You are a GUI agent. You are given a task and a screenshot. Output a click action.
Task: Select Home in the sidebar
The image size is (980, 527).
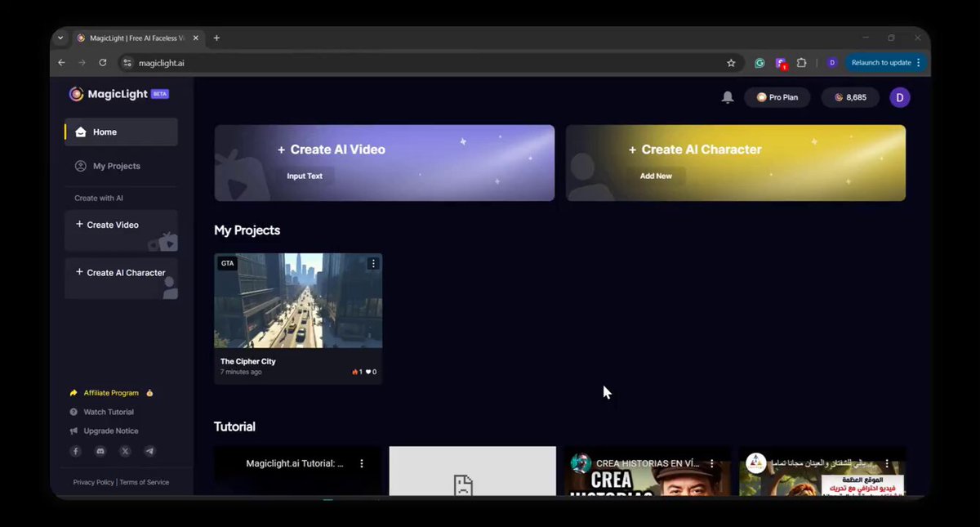pyautogui.click(x=121, y=132)
